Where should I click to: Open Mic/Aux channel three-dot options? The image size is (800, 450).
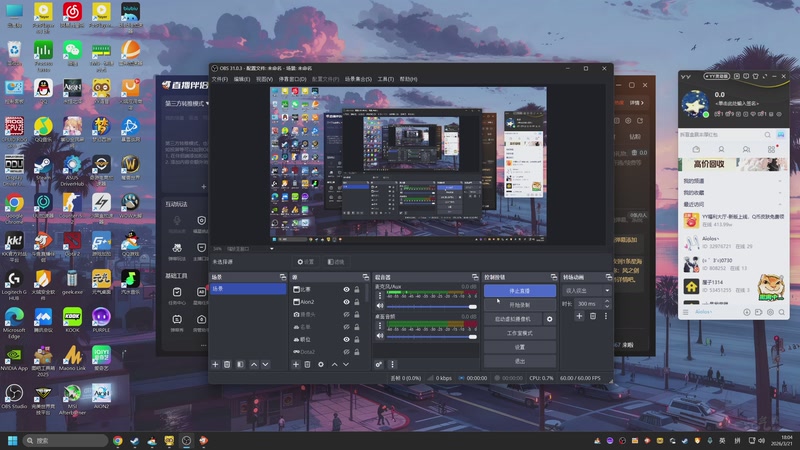tap(380, 295)
